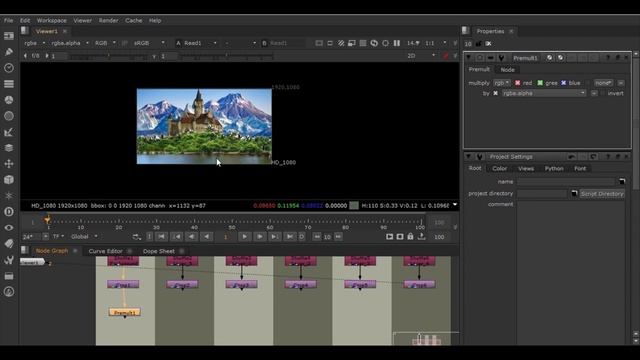The image size is (640, 360).
Task: Open the Views nodes eye icon
Action: click(9, 228)
